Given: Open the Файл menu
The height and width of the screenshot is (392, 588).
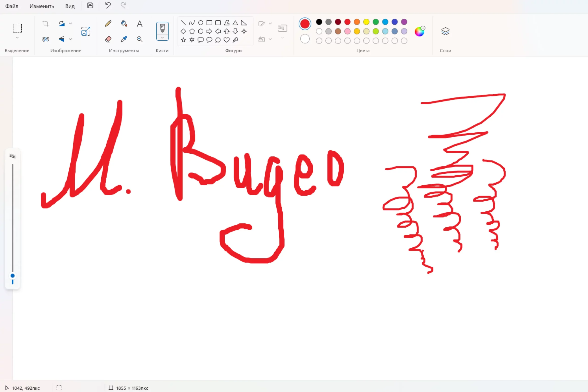Looking at the screenshot, I should (x=12, y=6).
